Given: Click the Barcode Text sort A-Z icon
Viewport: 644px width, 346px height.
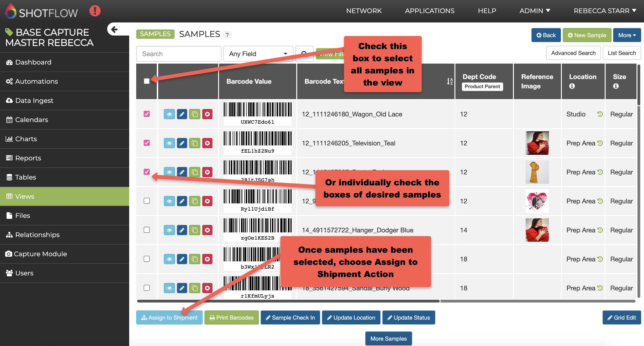Looking at the screenshot, I should coord(450,81).
